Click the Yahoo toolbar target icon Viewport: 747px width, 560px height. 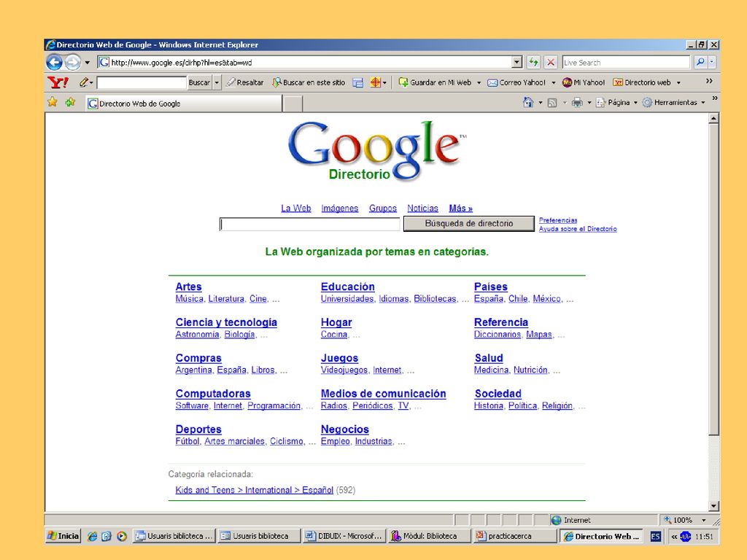tap(376, 82)
